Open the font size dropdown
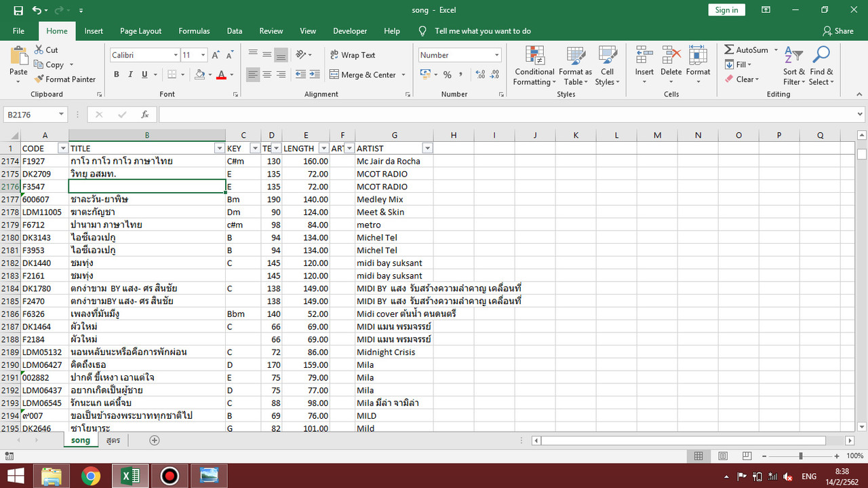868x488 pixels. (203, 55)
